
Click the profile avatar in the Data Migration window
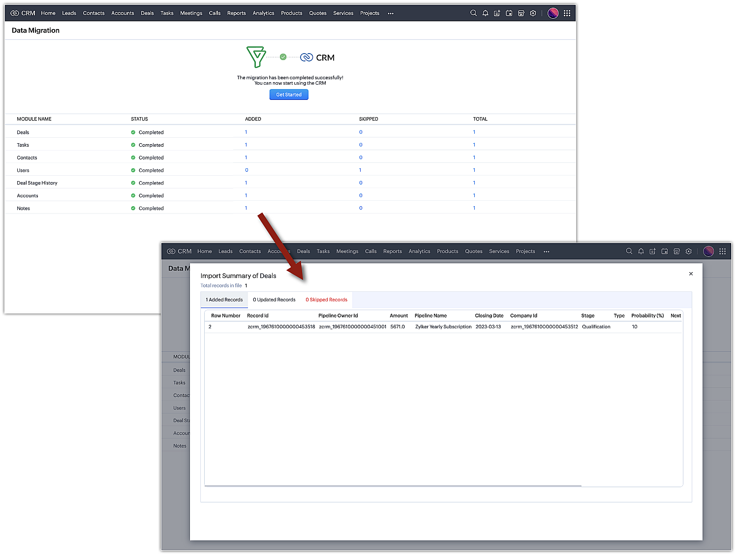click(x=553, y=13)
